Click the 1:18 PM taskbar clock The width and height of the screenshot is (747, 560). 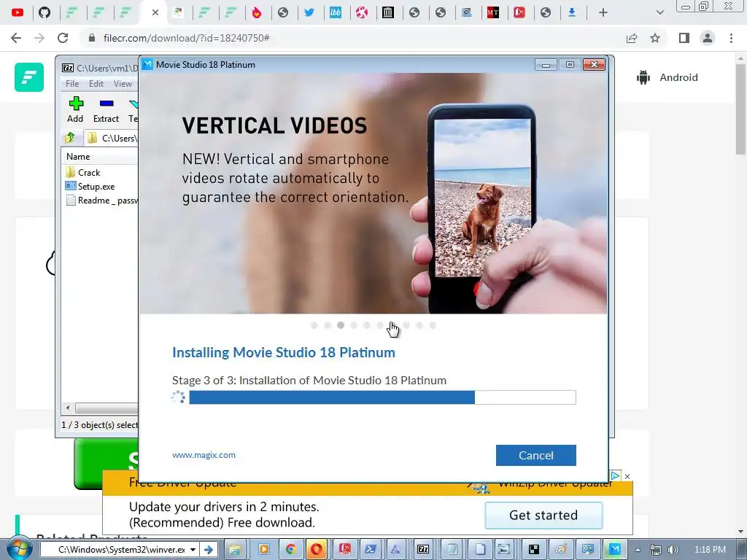pyautogui.click(x=710, y=550)
